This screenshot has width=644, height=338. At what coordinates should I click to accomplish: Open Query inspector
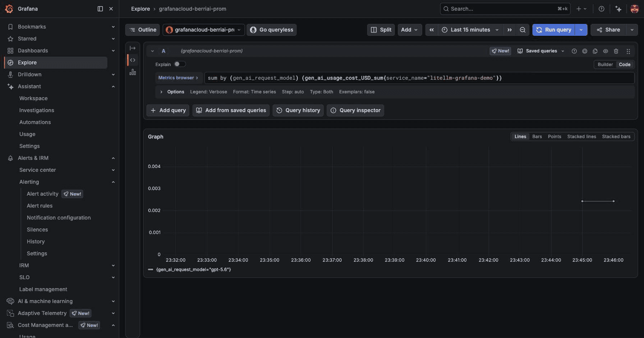pyautogui.click(x=355, y=110)
